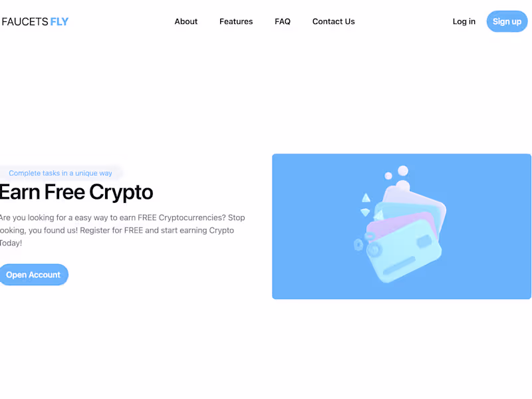The image size is (532, 399).
Task: Go to the Features section
Action: (236, 22)
